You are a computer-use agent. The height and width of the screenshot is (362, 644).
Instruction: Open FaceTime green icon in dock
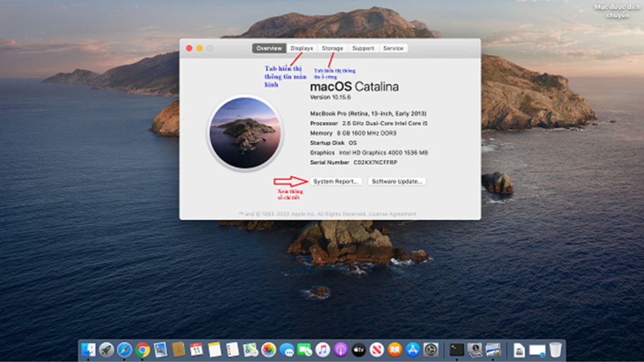(x=304, y=350)
